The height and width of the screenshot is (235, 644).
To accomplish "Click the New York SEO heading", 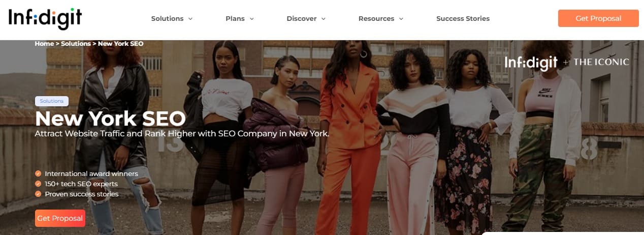I will 110,119.
